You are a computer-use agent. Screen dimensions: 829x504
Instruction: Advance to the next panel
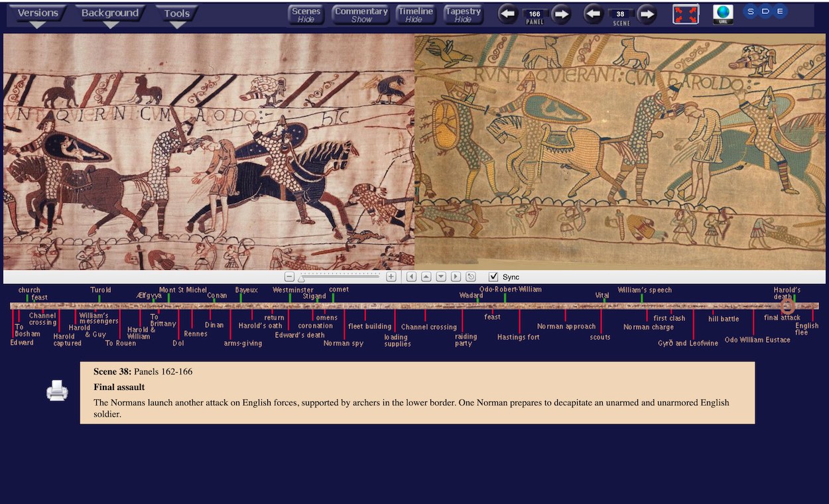561,14
